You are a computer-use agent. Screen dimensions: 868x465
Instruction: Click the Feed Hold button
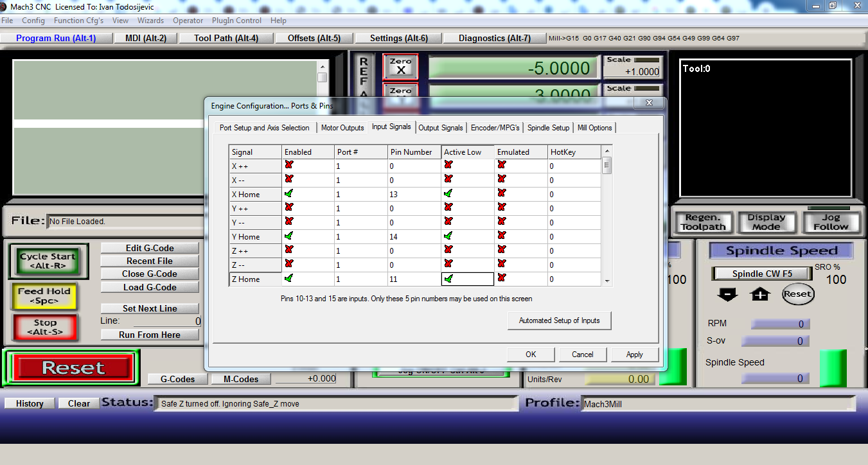44,295
